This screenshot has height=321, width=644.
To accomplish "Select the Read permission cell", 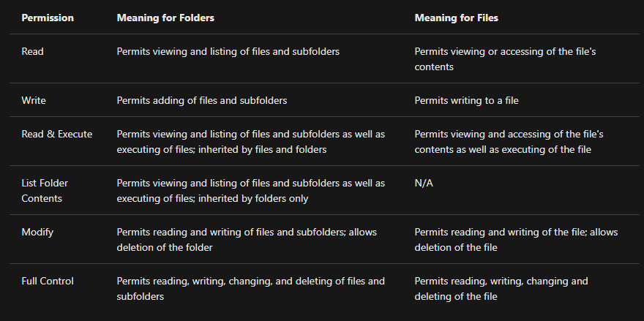I will 32,52.
